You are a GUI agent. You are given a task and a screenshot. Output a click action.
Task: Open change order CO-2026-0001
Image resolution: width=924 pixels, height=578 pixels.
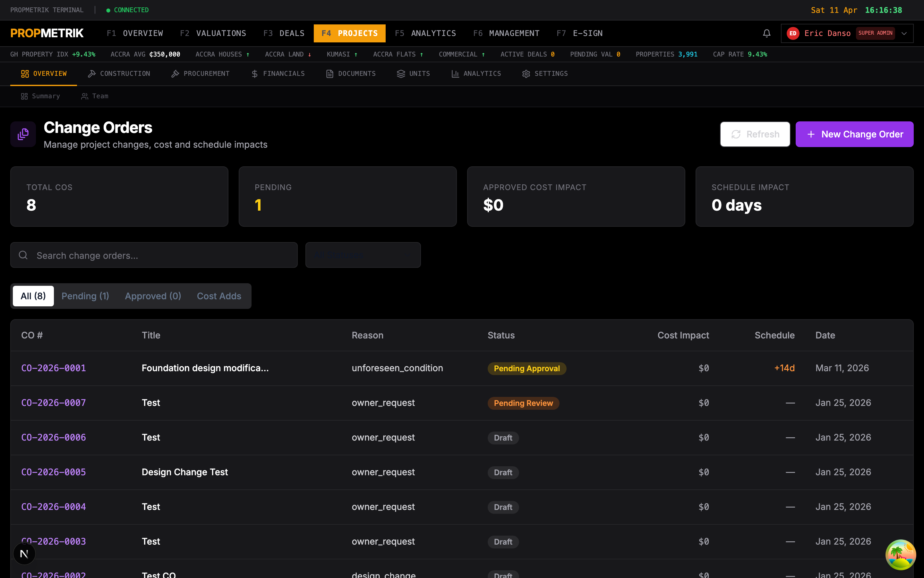(54, 368)
